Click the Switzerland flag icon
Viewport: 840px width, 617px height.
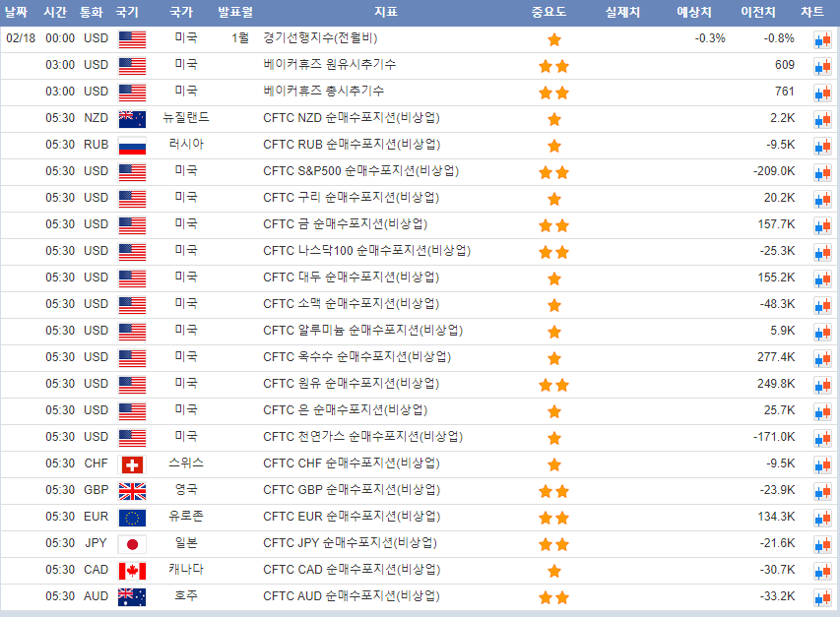(x=132, y=463)
